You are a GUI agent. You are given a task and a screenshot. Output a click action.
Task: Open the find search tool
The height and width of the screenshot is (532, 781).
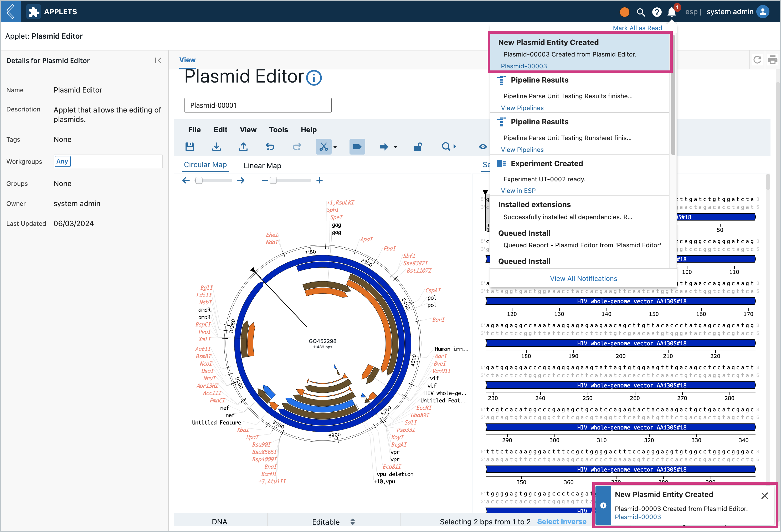point(446,146)
